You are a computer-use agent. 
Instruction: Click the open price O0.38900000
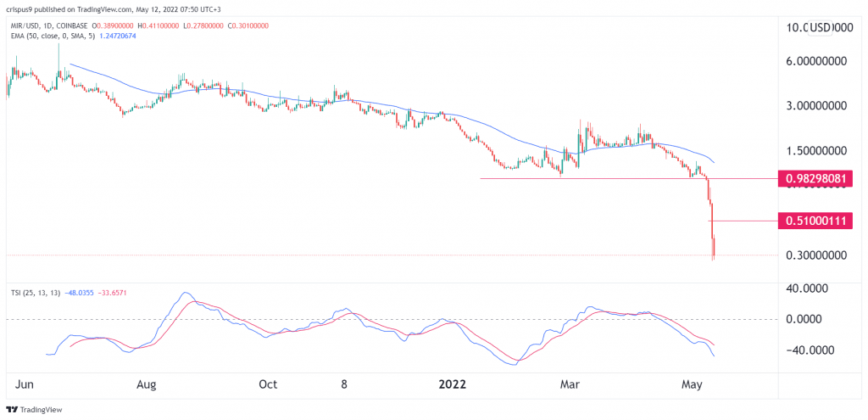click(114, 26)
